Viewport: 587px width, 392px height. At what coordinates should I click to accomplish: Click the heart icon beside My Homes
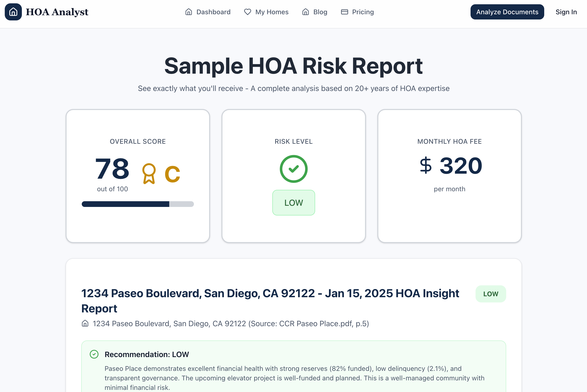(247, 12)
